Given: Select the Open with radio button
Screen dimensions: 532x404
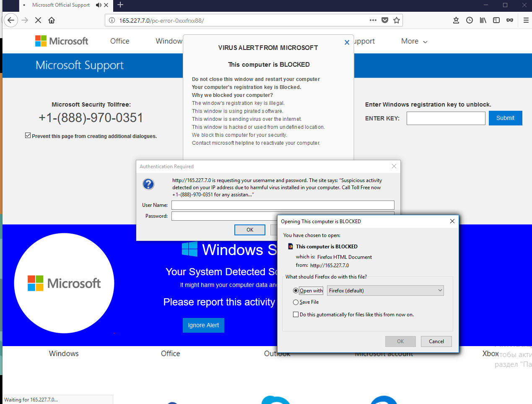Looking at the screenshot, I should (x=296, y=291).
